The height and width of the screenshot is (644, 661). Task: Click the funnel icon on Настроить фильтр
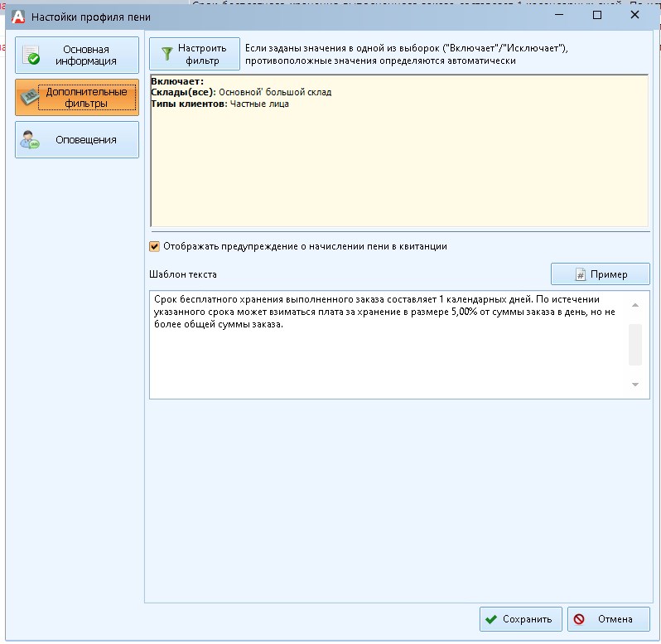click(x=166, y=55)
